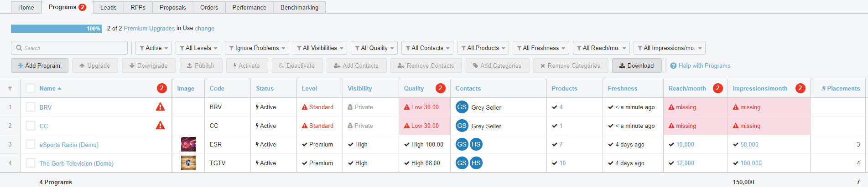The image size is (868, 187).
Task: Open the All Freshness filter dropdown
Action: pos(541,48)
